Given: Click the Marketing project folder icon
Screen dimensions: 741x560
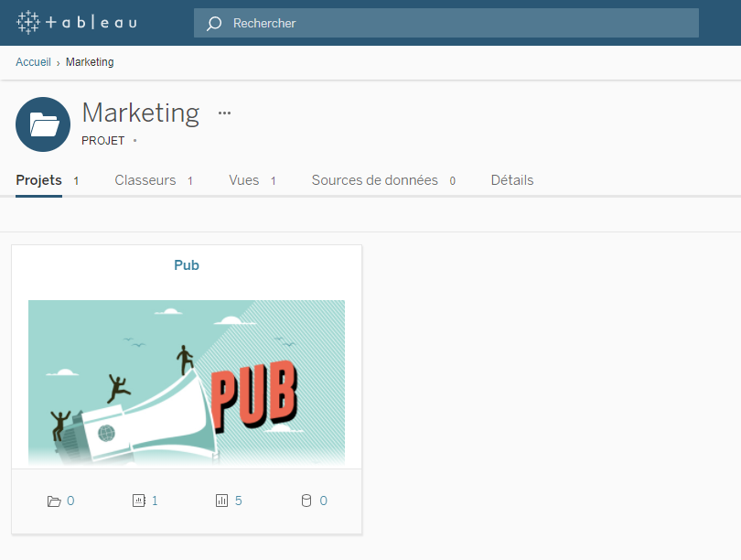Looking at the screenshot, I should 42,124.
